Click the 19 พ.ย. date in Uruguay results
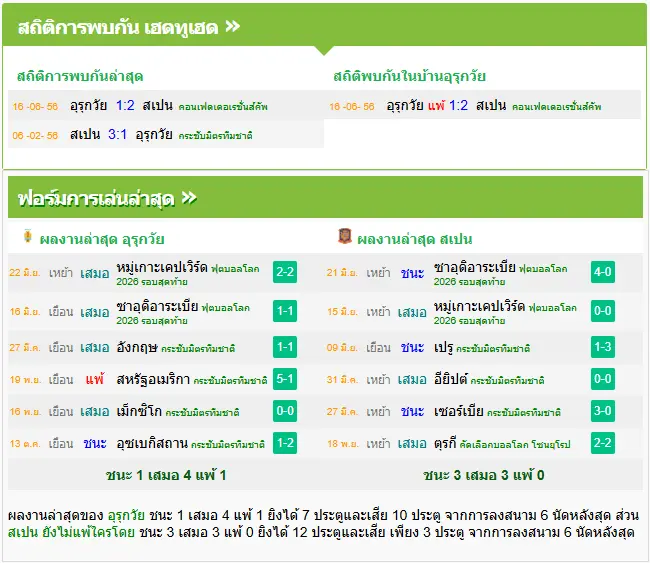 click(x=25, y=380)
